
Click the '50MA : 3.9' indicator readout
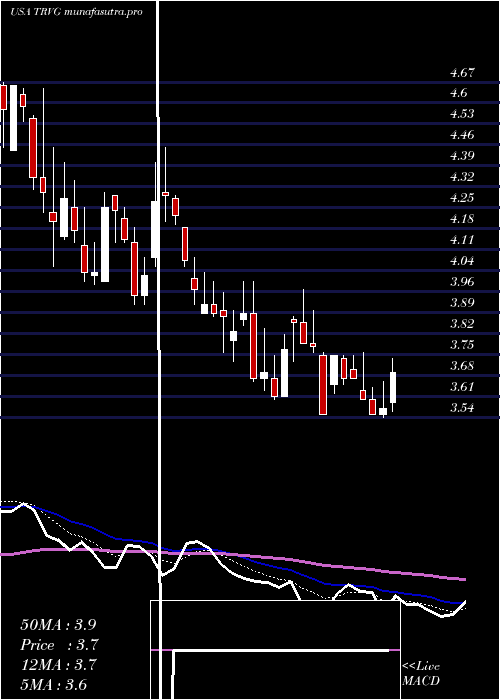(58, 625)
